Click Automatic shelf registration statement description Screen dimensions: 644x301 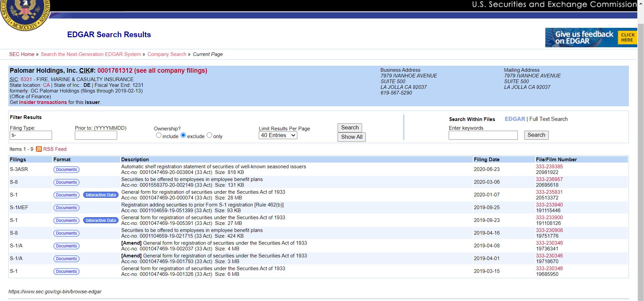(213, 167)
